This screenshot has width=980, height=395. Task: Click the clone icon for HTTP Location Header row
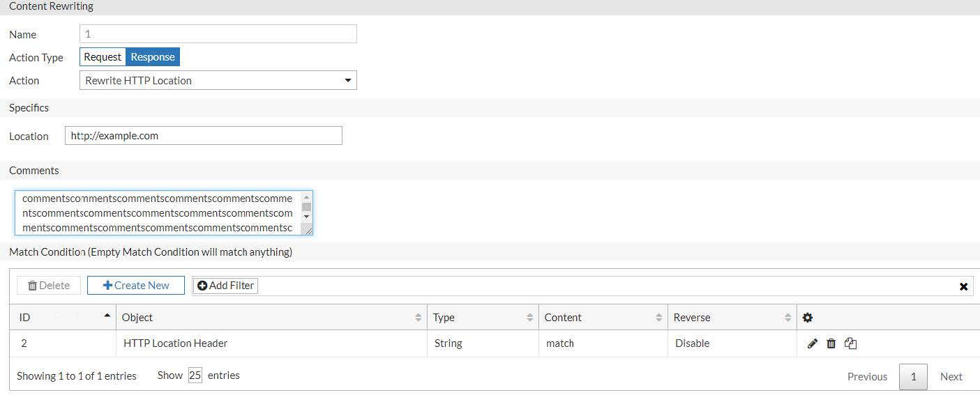(850, 343)
